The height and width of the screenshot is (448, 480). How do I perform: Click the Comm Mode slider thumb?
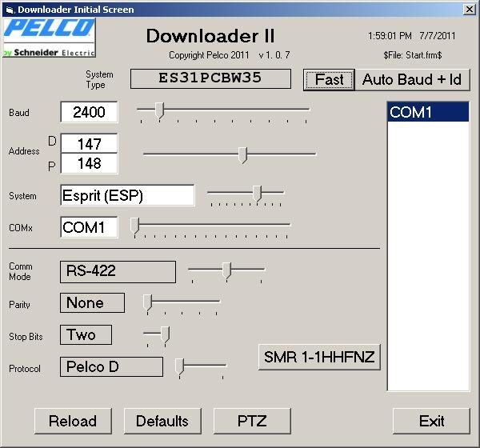pos(226,270)
